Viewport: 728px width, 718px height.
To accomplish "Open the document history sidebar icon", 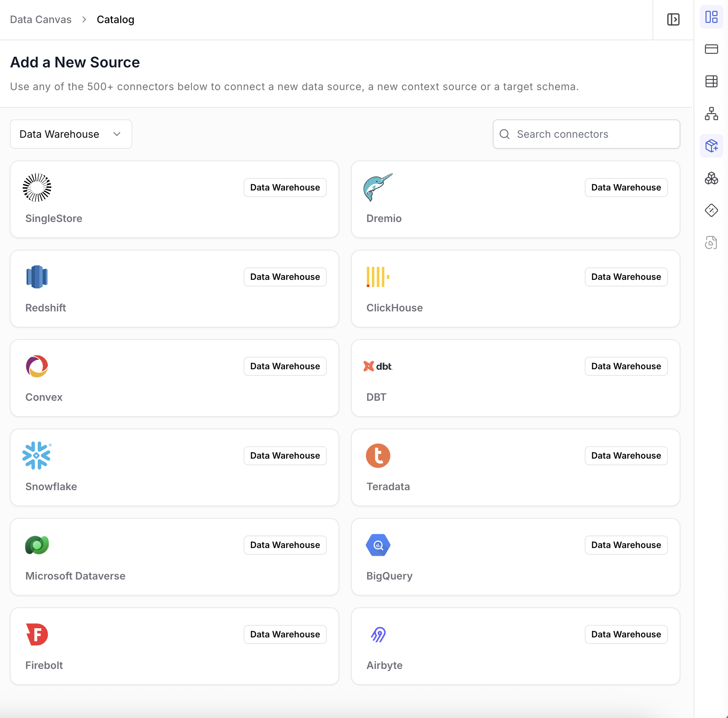I will coord(711,243).
